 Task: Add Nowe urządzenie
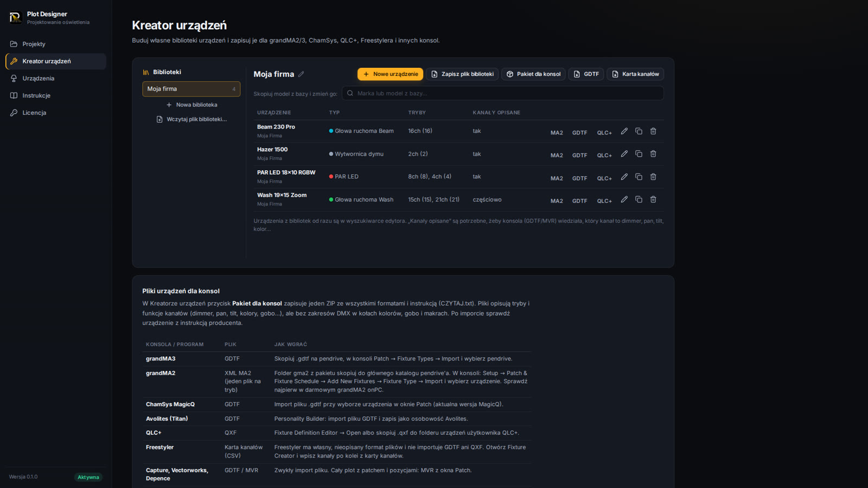390,74
